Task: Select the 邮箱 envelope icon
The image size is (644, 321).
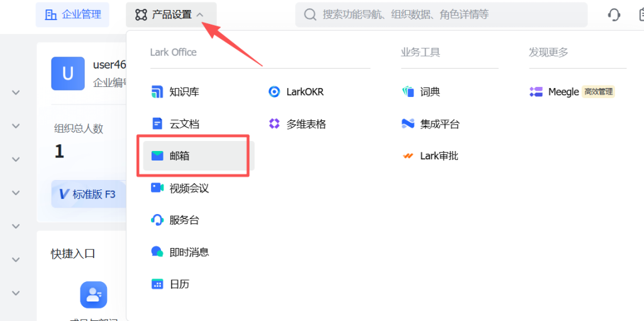Action: point(157,155)
